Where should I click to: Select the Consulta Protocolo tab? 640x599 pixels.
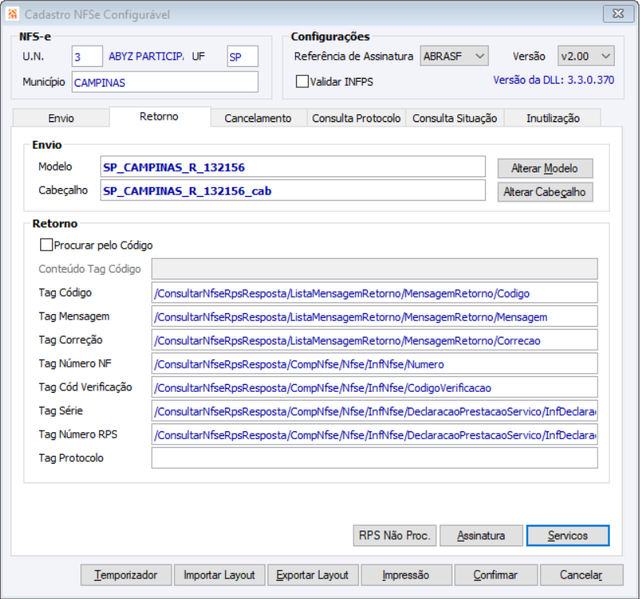356,118
